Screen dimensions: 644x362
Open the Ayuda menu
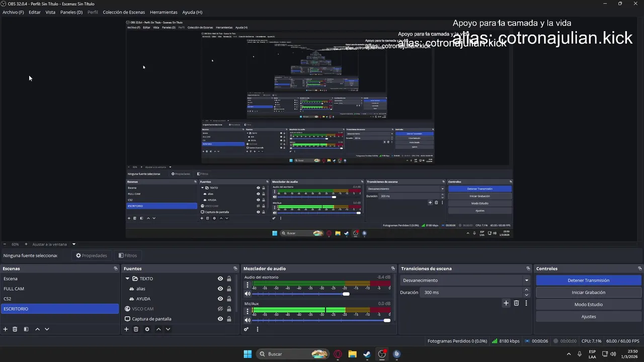(192, 12)
